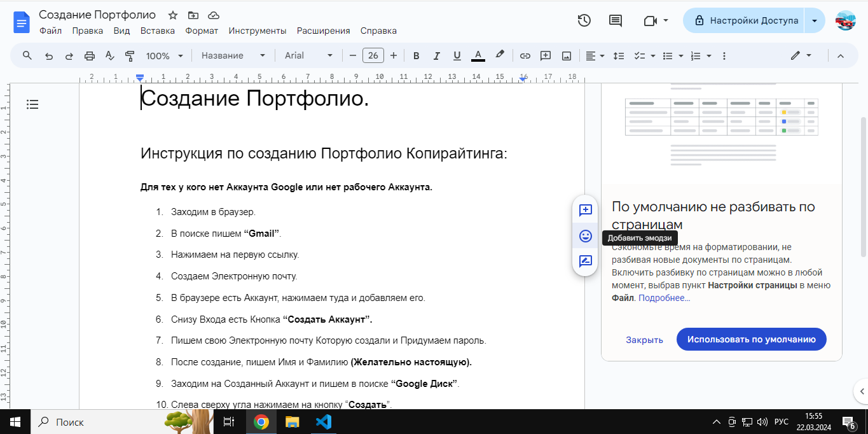Show the document outline
The image size is (868, 434).
pos(32,104)
